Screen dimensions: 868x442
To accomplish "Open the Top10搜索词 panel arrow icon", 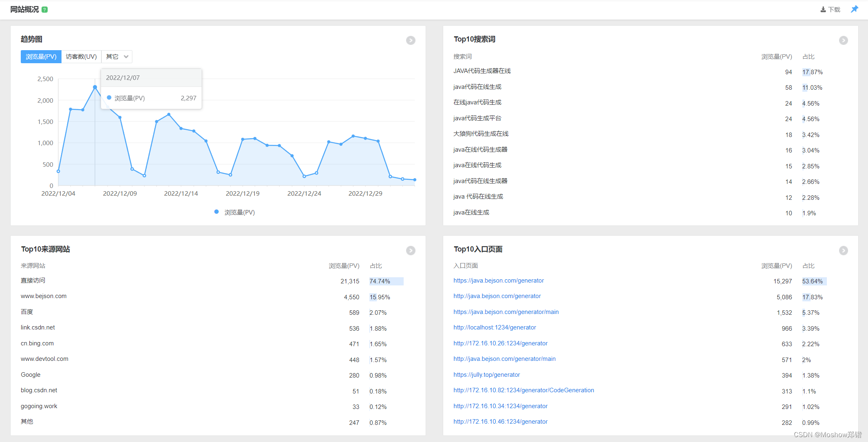I will pos(843,40).
